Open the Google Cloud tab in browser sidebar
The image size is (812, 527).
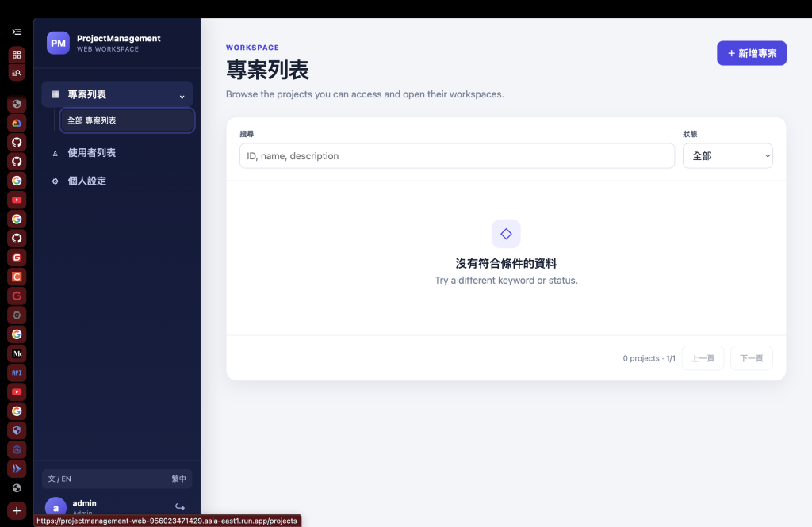[x=17, y=123]
